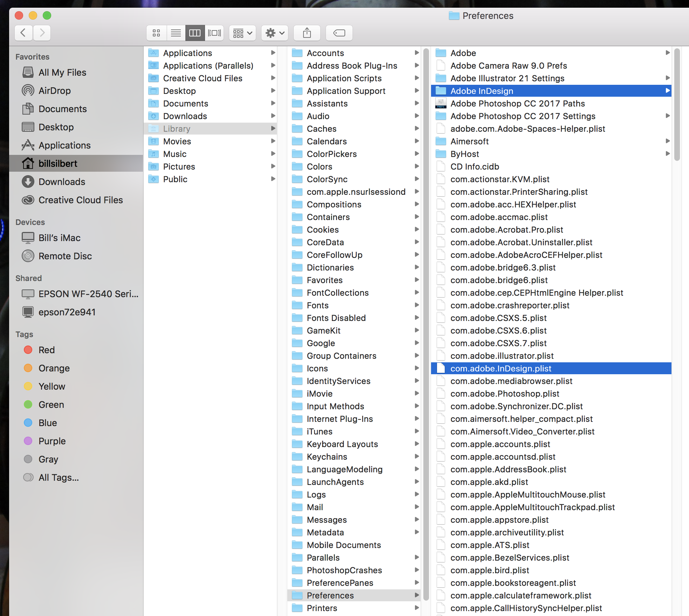
Task: Filter by the Yellow tag
Action: 76,386
